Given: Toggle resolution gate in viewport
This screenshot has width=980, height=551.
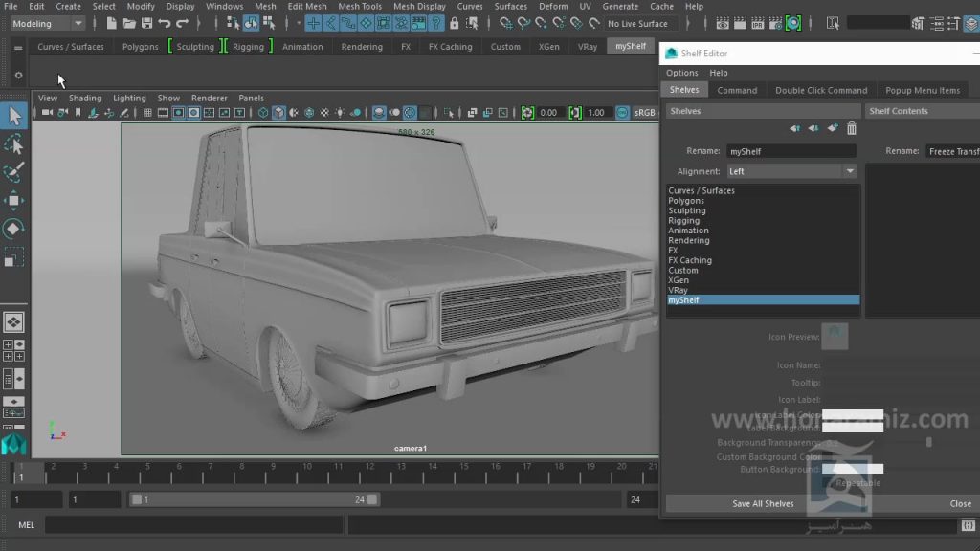Looking at the screenshot, I should click(178, 113).
